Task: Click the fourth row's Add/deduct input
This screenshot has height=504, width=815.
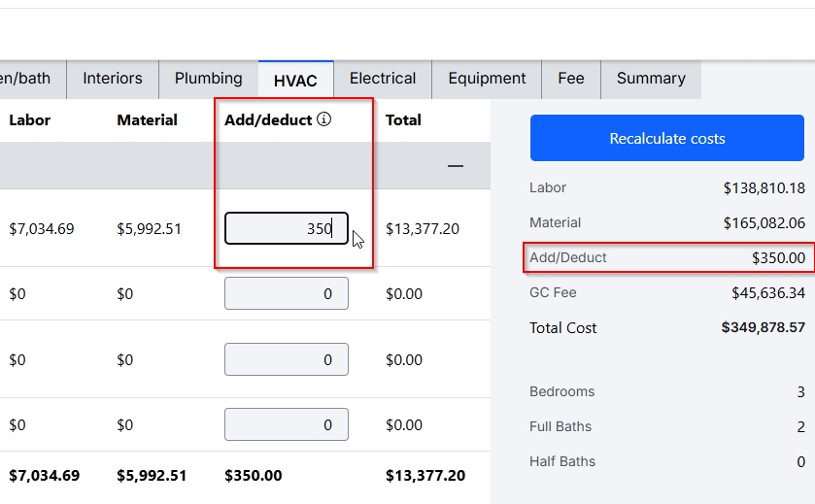Action: coord(286,424)
